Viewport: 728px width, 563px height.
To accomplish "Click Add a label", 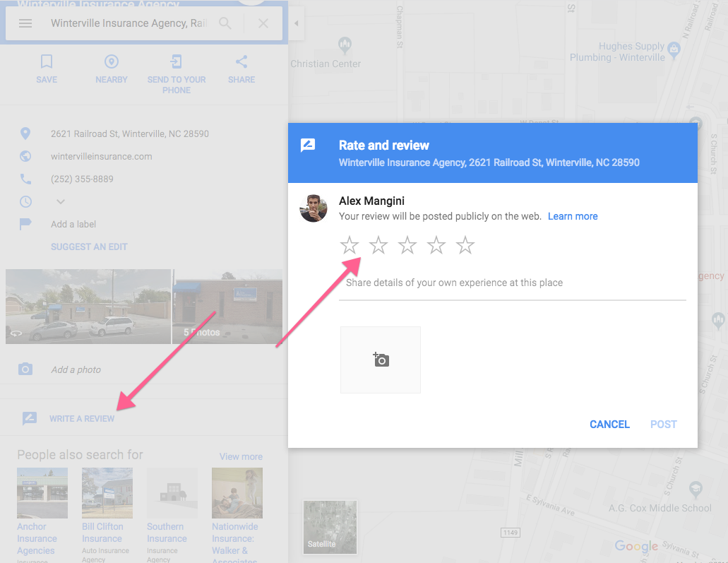I will (x=73, y=225).
